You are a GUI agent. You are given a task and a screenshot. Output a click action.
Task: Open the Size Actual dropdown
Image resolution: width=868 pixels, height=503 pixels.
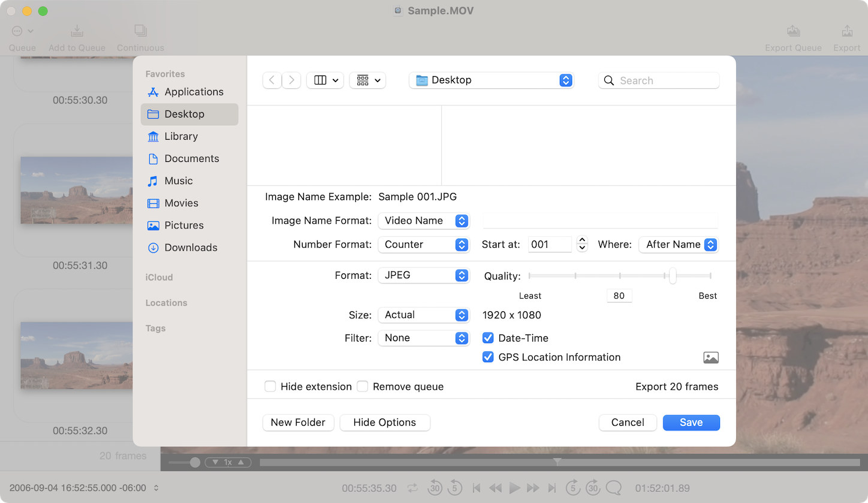click(423, 315)
